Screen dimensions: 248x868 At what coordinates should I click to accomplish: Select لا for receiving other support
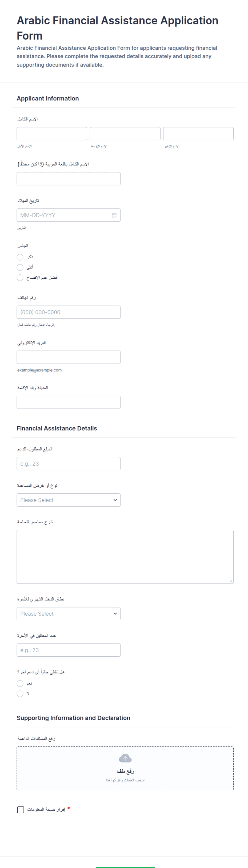(x=20, y=694)
